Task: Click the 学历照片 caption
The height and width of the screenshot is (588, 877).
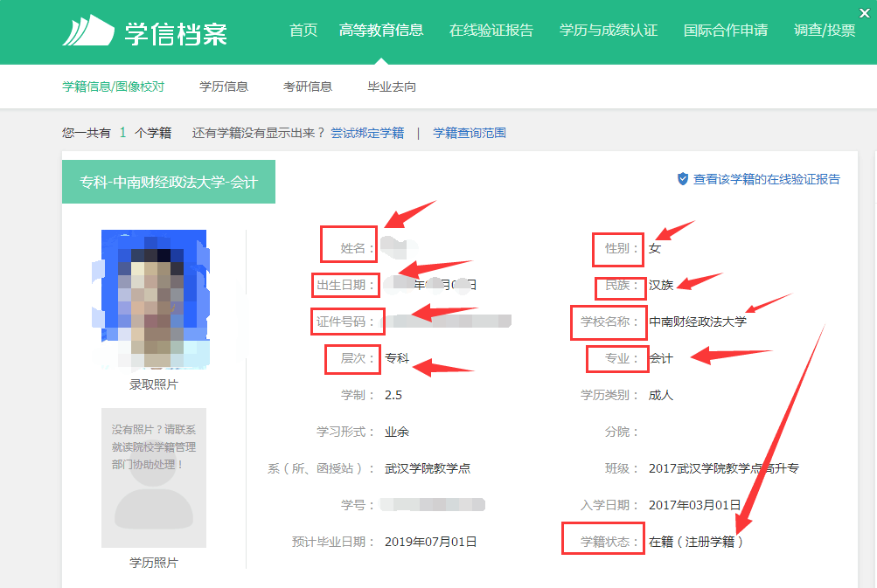Action: [x=154, y=563]
